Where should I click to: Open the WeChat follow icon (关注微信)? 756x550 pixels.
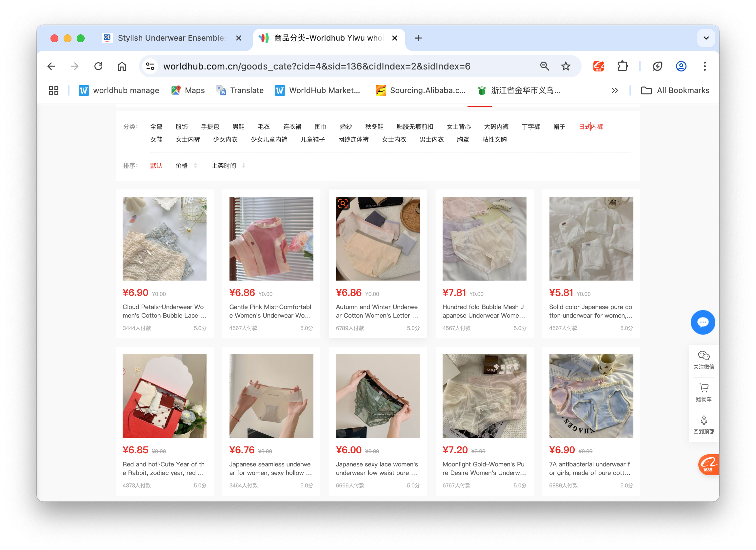click(x=703, y=360)
